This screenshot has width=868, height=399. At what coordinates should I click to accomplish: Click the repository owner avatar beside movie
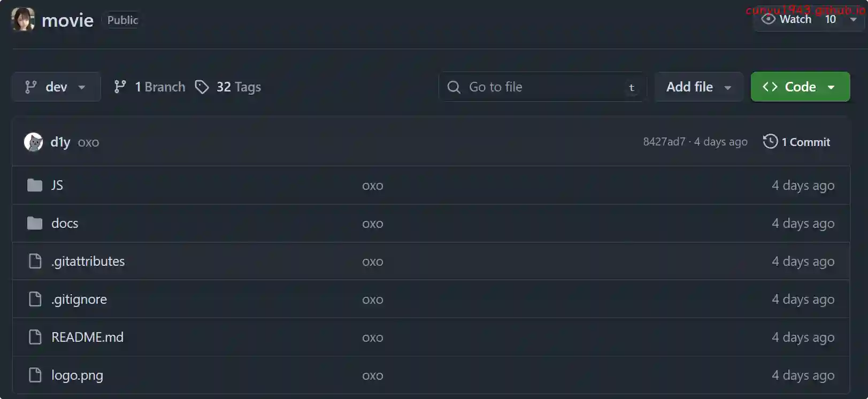(22, 20)
